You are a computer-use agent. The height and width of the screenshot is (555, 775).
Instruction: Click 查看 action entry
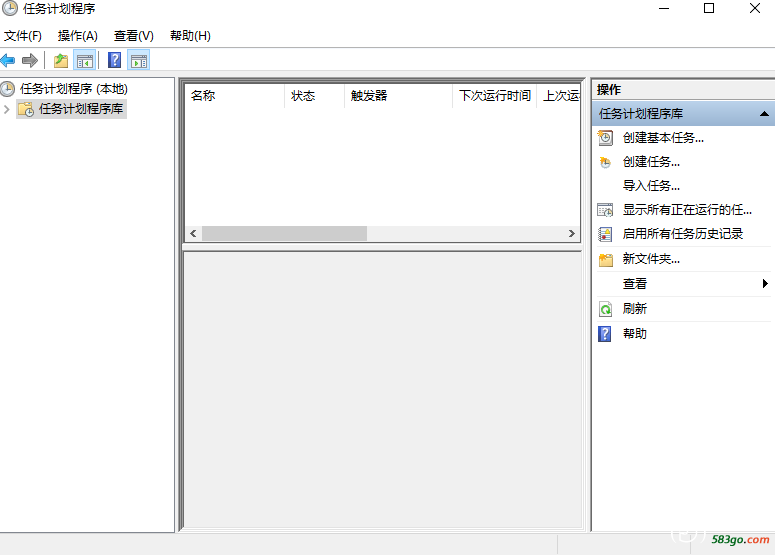point(635,284)
